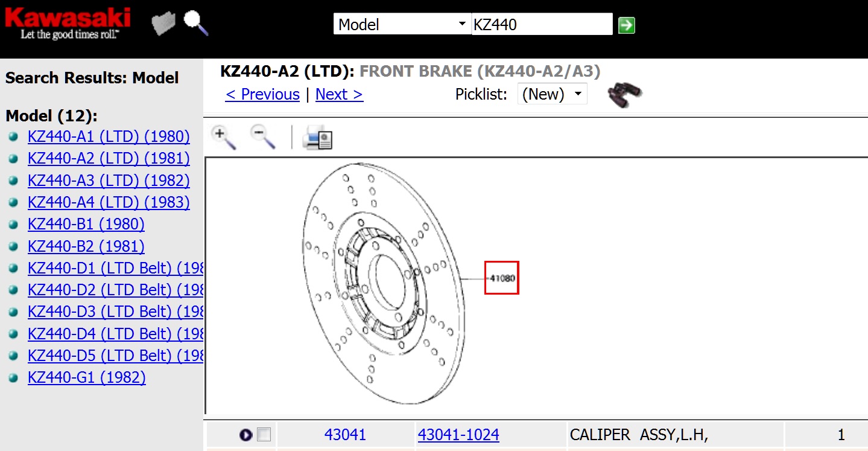Click the KZ440 search text field
This screenshot has width=868, height=451.
541,25
